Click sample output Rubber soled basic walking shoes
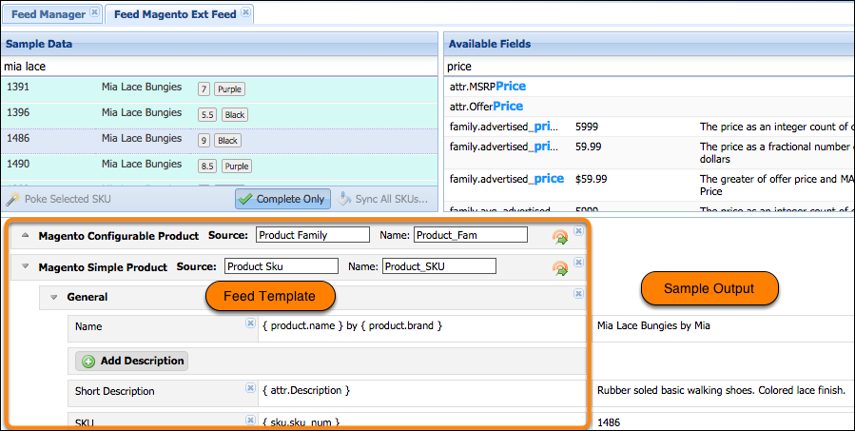 (x=721, y=391)
